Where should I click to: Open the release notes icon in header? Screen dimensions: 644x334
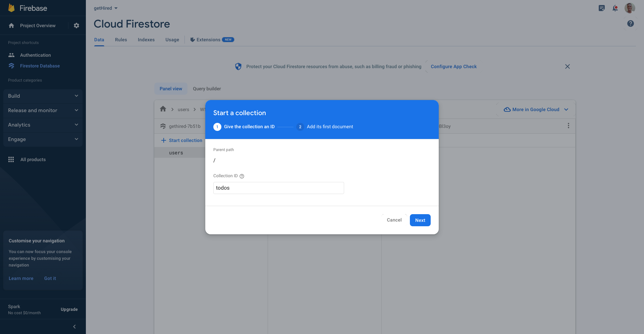(601, 8)
